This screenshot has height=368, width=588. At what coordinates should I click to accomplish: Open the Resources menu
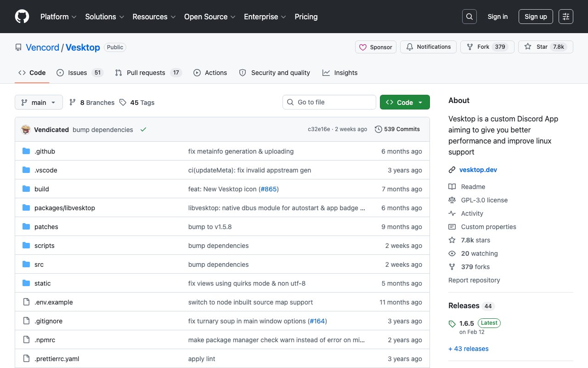154,17
